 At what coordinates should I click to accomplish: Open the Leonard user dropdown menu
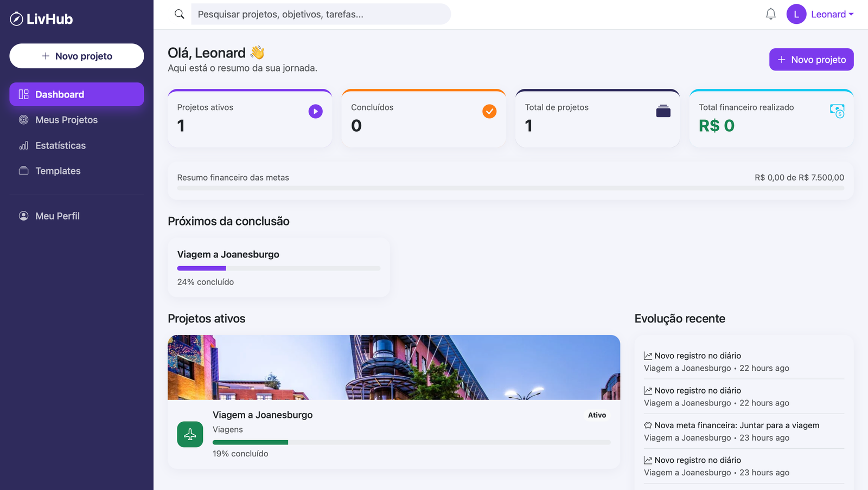click(820, 14)
